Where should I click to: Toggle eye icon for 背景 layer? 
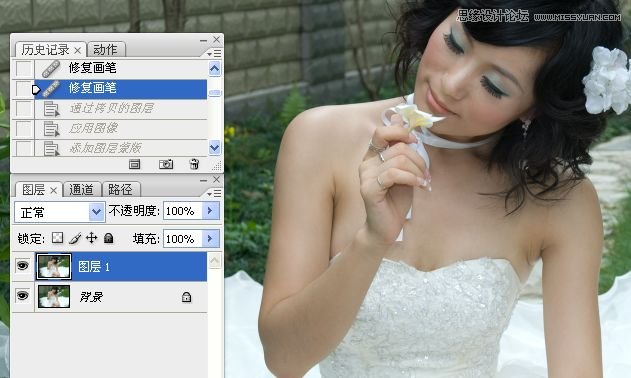(x=23, y=296)
